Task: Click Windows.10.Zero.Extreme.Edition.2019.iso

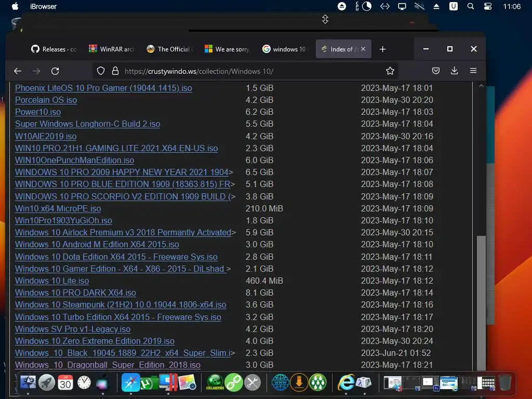Action: point(95,341)
